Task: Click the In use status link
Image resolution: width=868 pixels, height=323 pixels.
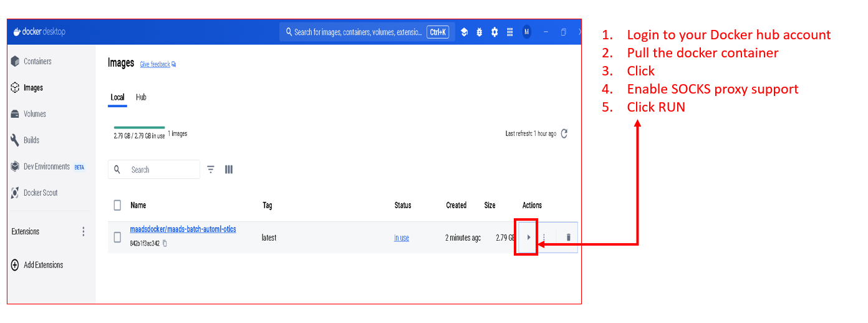Action: tap(402, 238)
